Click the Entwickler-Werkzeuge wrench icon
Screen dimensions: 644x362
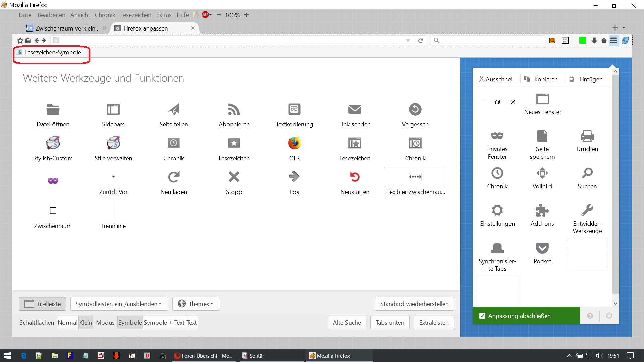(x=587, y=210)
